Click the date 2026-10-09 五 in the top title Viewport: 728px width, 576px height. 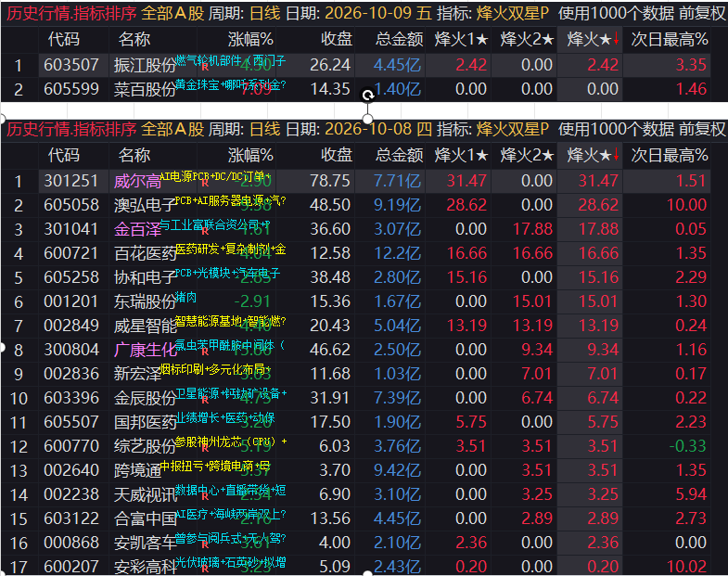[x=378, y=13]
